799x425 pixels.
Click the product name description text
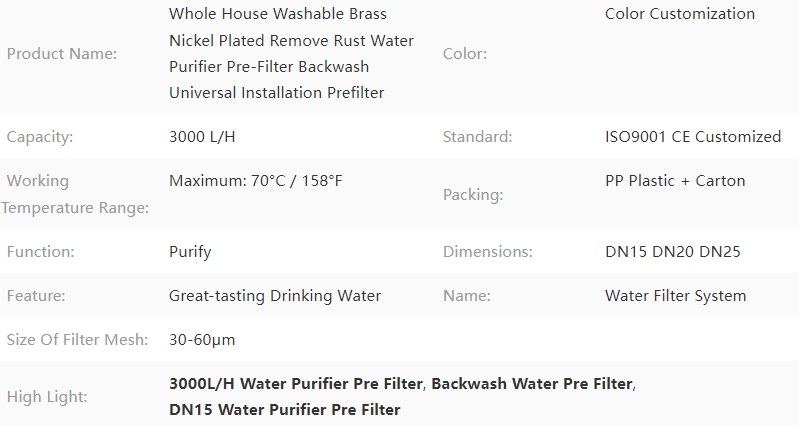(x=291, y=53)
